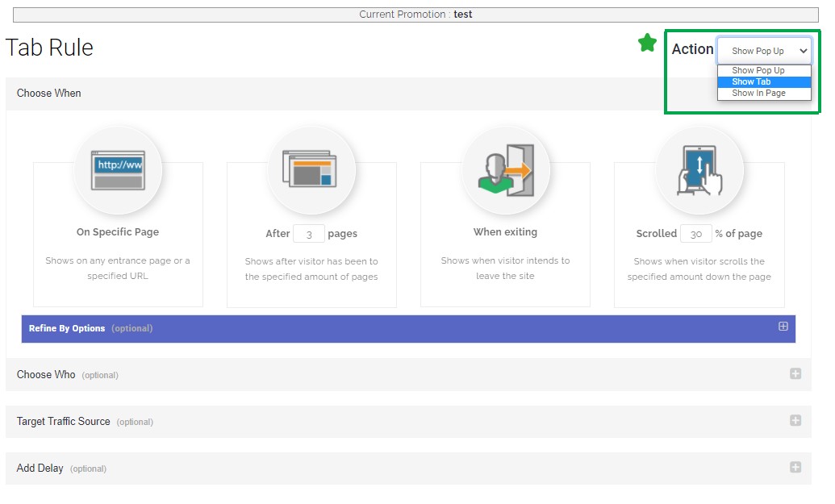Click the On Specific Page browser icon

[118, 170]
